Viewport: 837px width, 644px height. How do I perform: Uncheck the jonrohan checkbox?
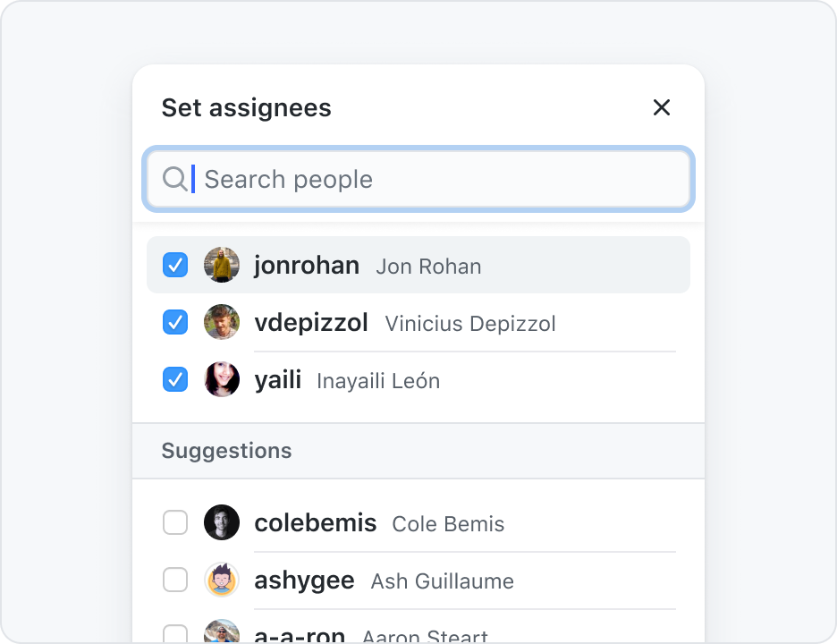[175, 265]
